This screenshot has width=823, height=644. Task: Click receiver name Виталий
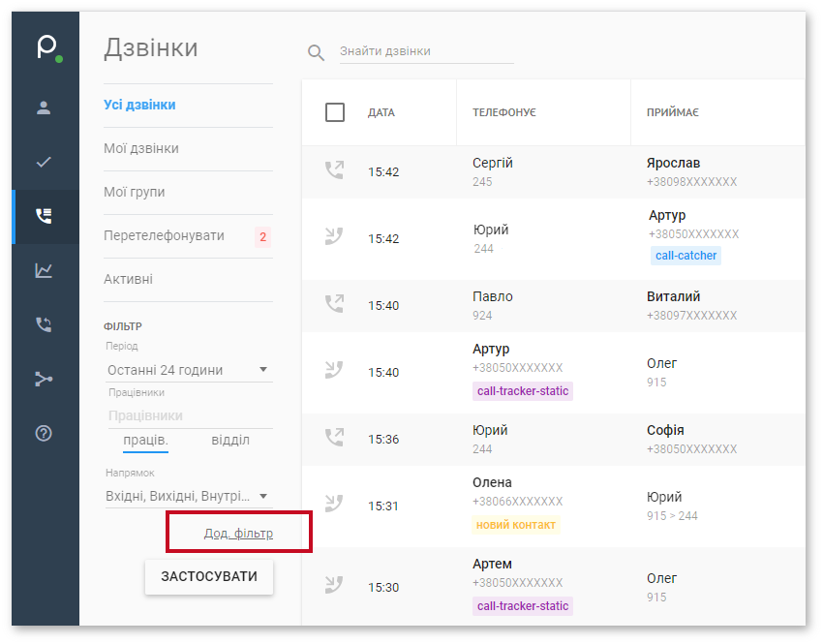pos(674,296)
